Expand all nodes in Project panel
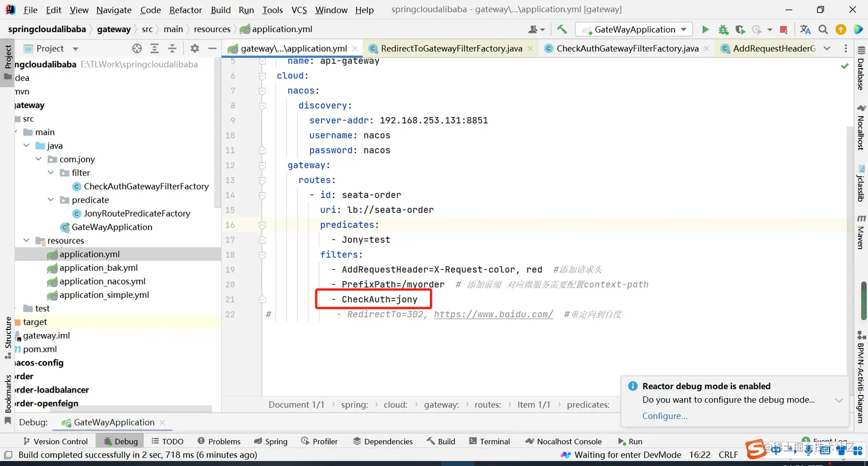868x466 pixels. pyautogui.click(x=154, y=49)
